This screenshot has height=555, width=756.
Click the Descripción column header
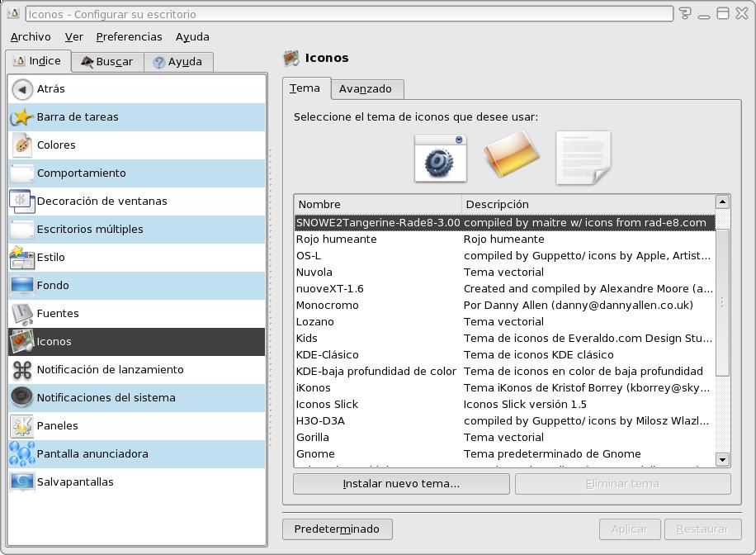[x=588, y=204]
